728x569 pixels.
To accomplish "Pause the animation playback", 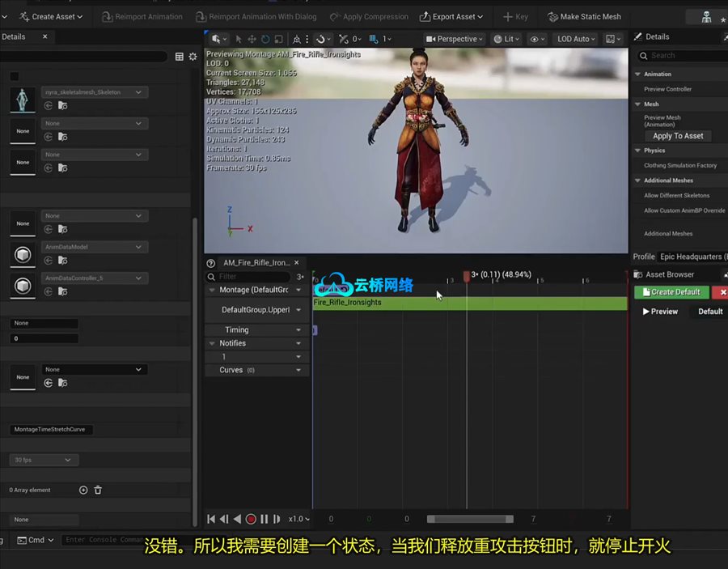I will pos(264,519).
